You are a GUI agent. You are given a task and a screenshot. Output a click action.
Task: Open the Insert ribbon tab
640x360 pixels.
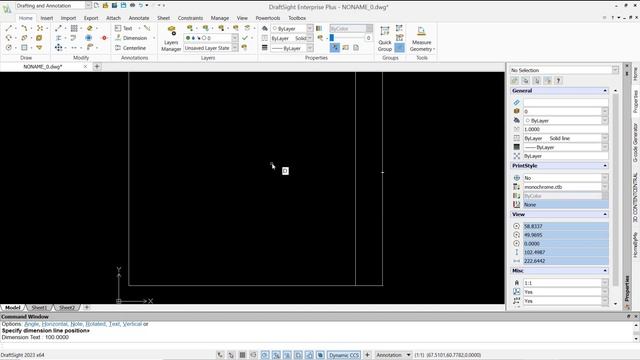tap(47, 18)
